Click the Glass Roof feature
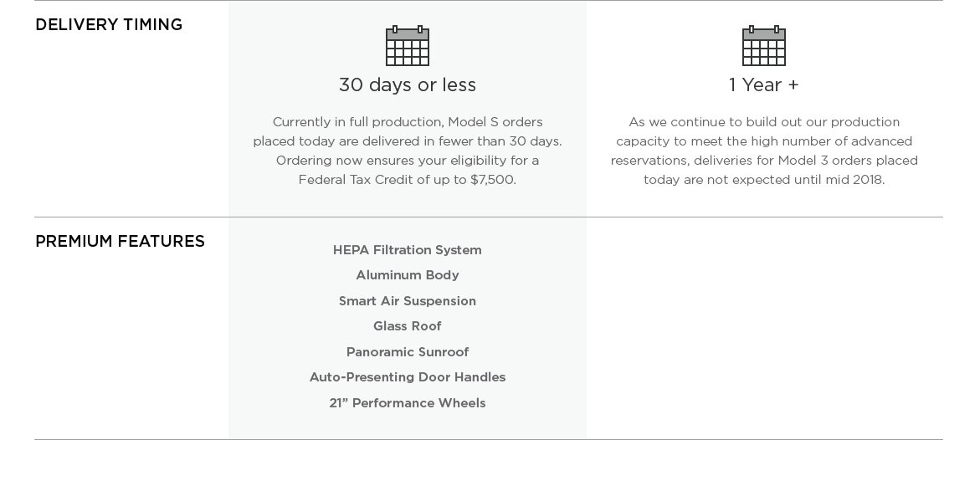The width and height of the screenshot is (980, 491). click(x=408, y=326)
